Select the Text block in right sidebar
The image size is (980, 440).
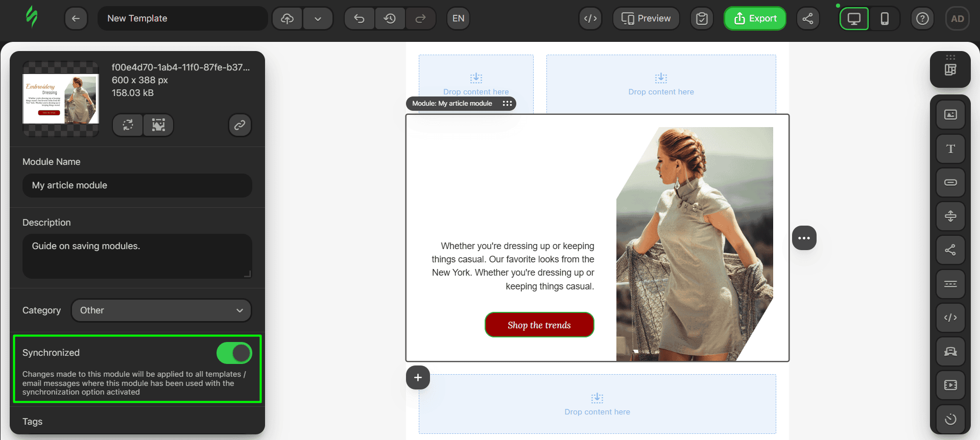click(950, 149)
